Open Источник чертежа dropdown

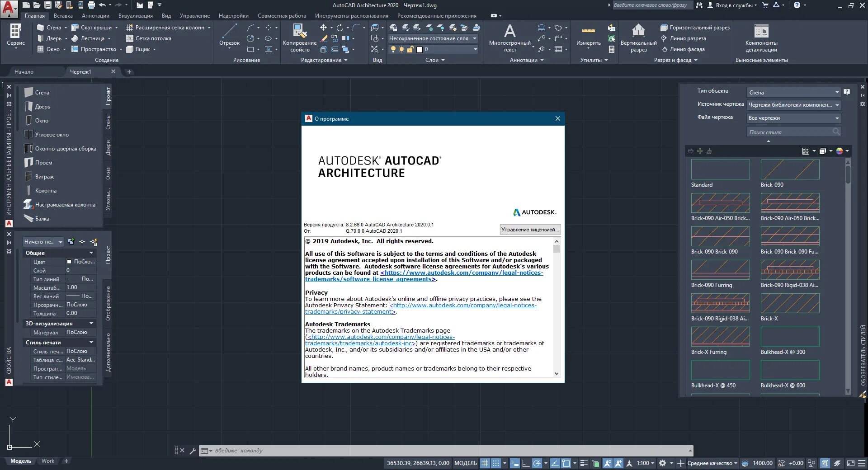pos(793,105)
